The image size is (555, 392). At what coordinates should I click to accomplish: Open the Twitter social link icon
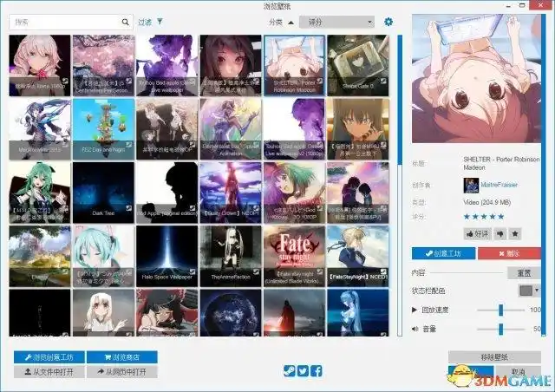click(x=303, y=371)
